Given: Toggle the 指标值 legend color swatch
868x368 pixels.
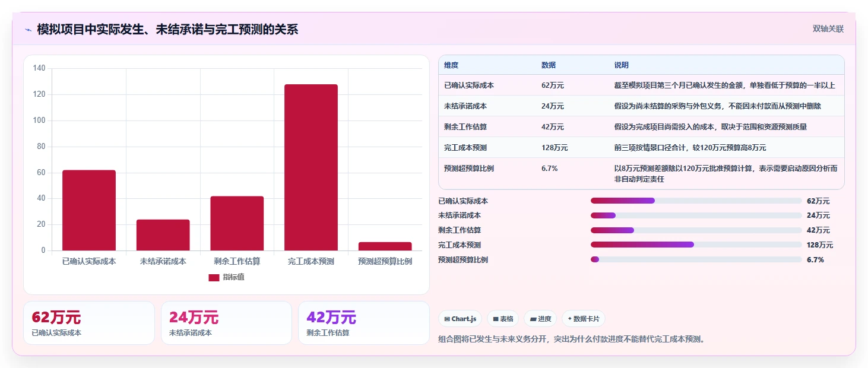Looking at the screenshot, I should tap(214, 277).
